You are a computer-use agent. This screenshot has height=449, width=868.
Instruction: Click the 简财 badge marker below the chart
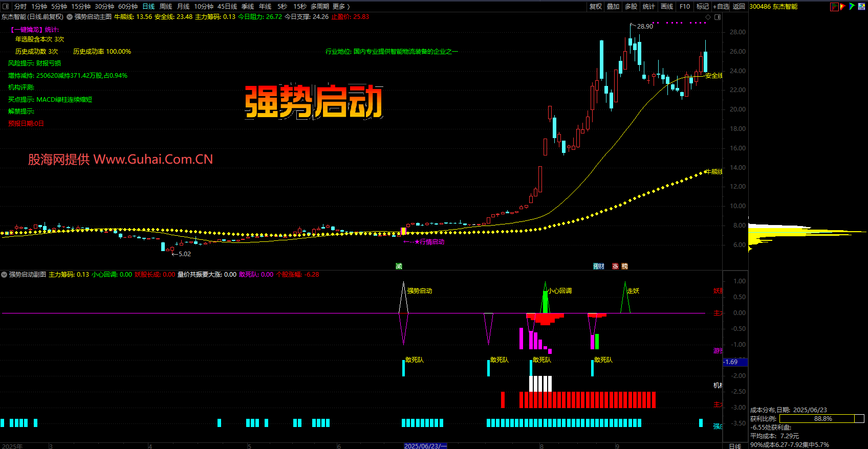599,266
